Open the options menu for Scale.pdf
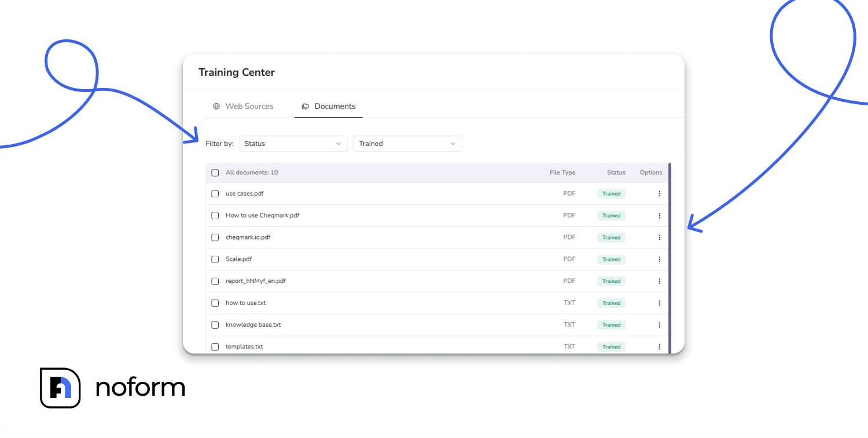This screenshot has width=868, height=438. 659,259
